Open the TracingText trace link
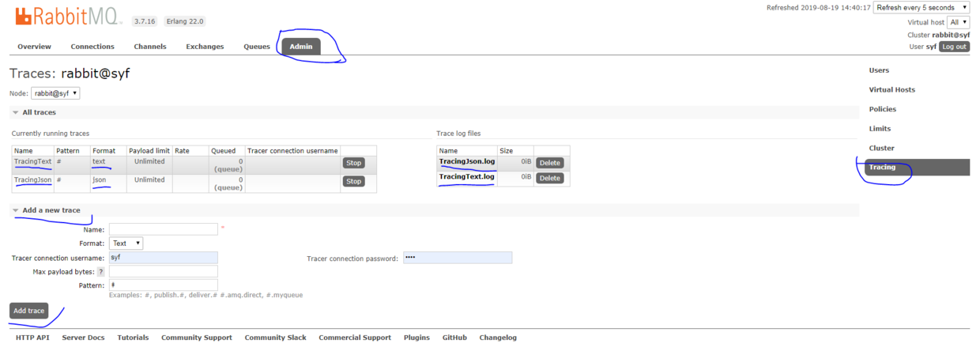 32,161
